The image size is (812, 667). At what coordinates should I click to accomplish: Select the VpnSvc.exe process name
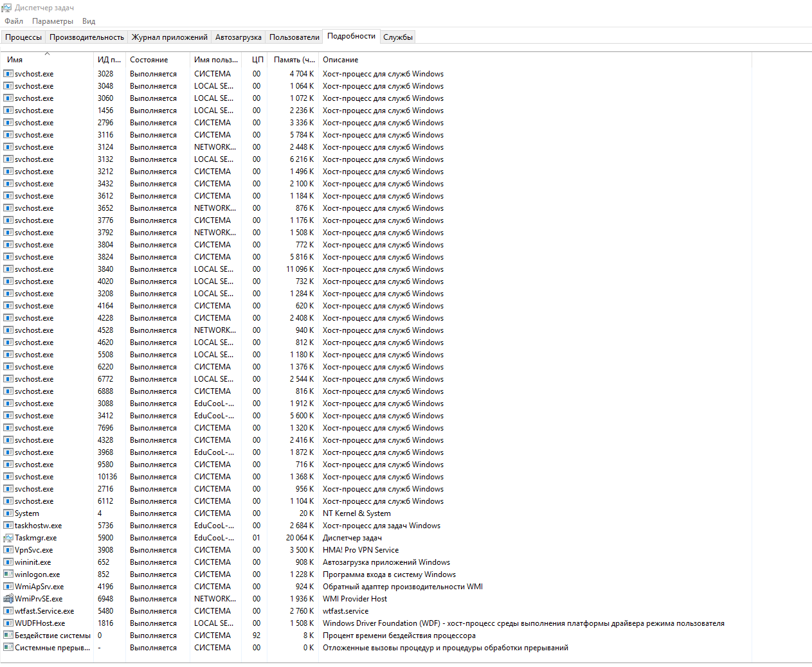[34, 550]
